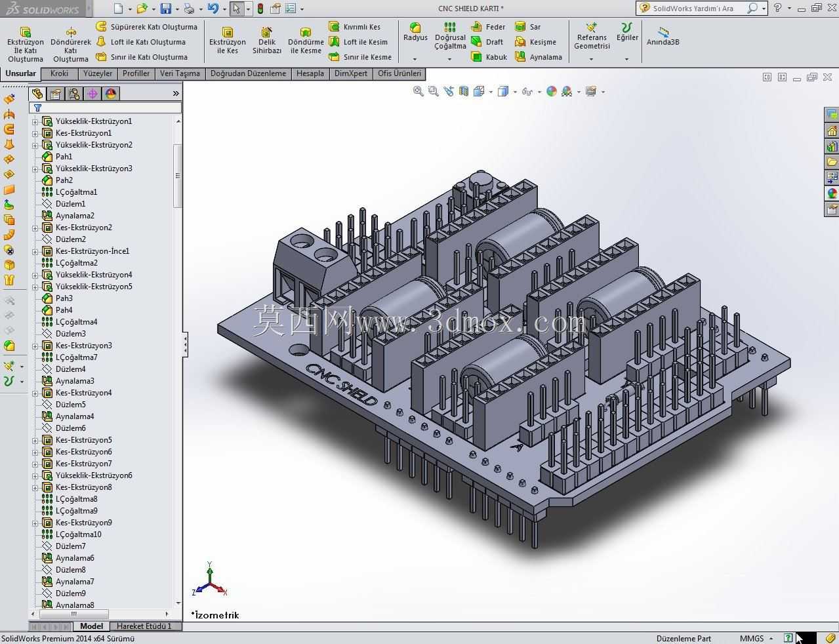Click the Anında3B tool
This screenshot has height=644, width=839.
[x=663, y=36]
